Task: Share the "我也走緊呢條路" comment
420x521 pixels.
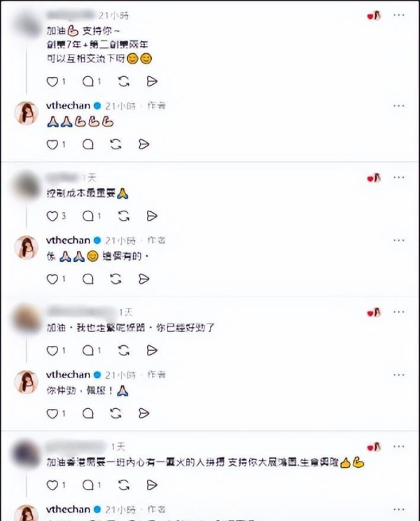Action: [x=152, y=350]
